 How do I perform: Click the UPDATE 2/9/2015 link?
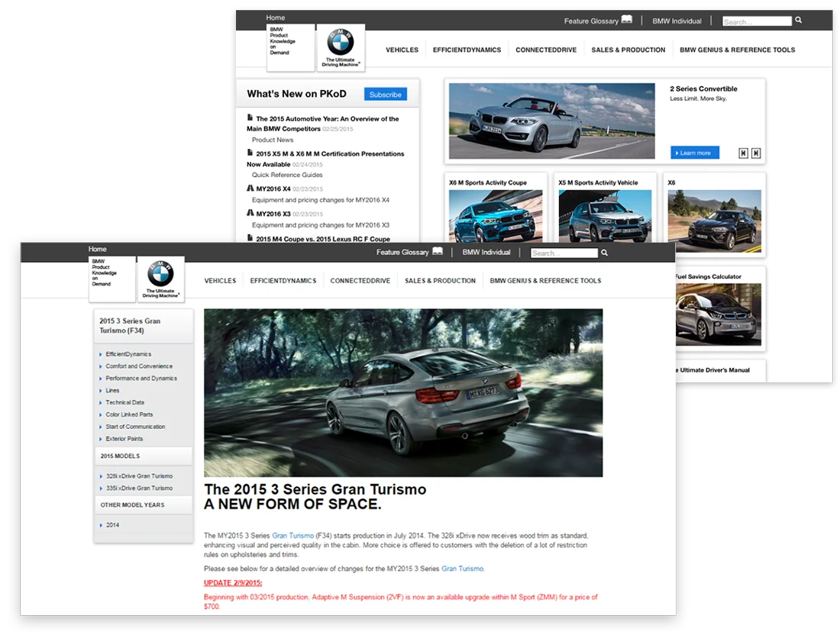[233, 582]
